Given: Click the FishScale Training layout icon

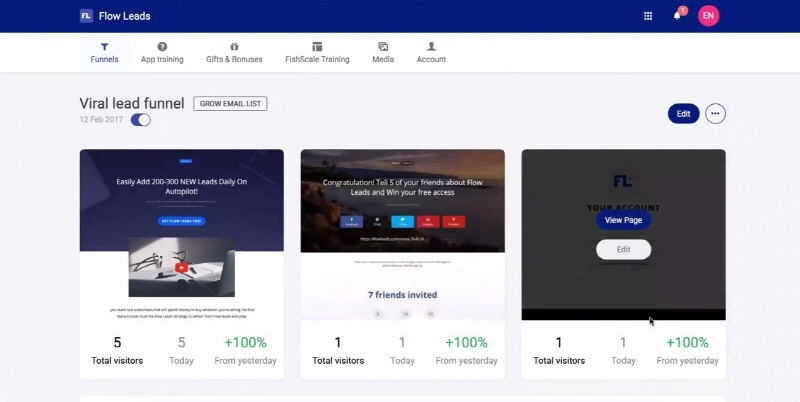Looking at the screenshot, I should point(317,46).
